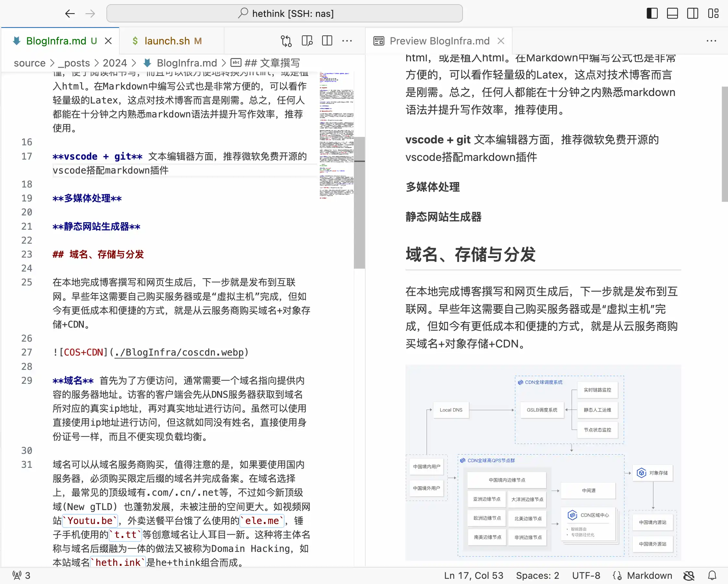728x584 pixels.
Task: Click the `ele.me` inline code in editor
Action: [x=262, y=520]
